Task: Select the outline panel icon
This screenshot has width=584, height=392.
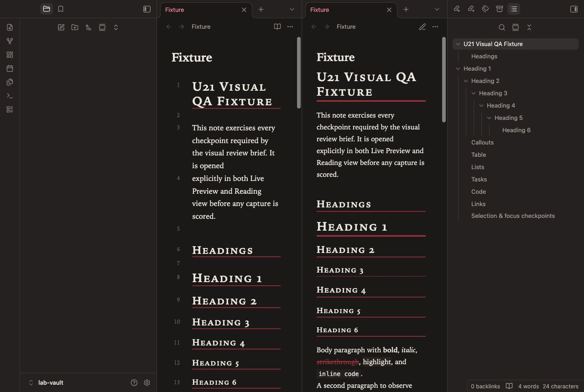Action: coord(514,9)
